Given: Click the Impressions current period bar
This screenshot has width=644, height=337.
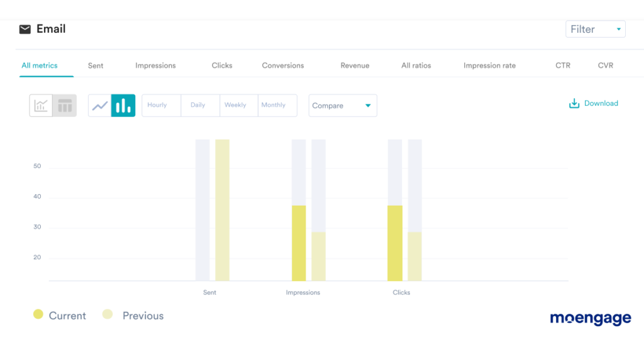Looking at the screenshot, I should click(299, 243).
